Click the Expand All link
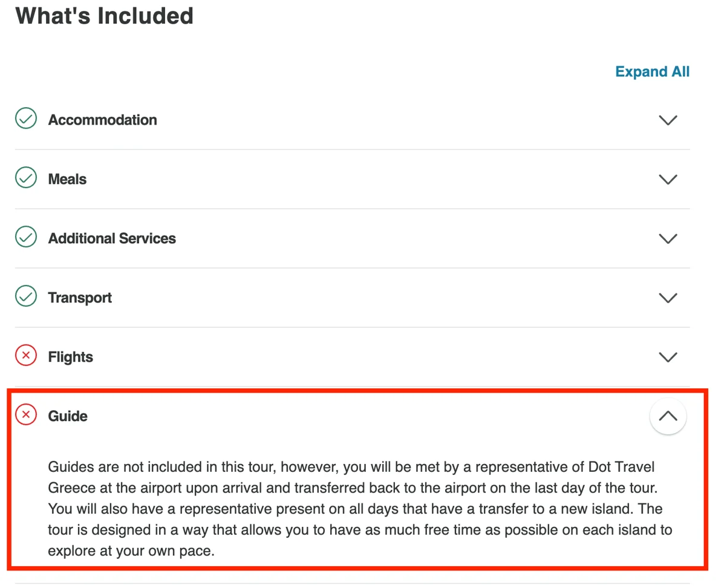The height and width of the screenshot is (588, 727). point(652,71)
